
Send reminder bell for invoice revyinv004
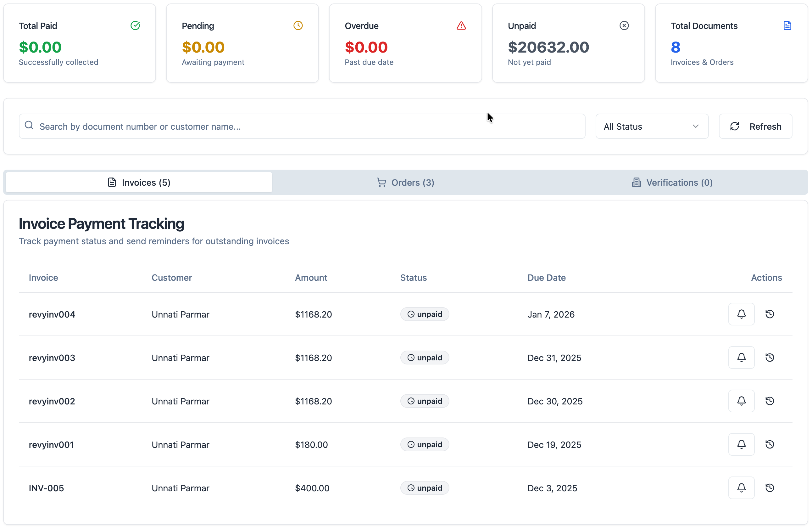tap(741, 314)
